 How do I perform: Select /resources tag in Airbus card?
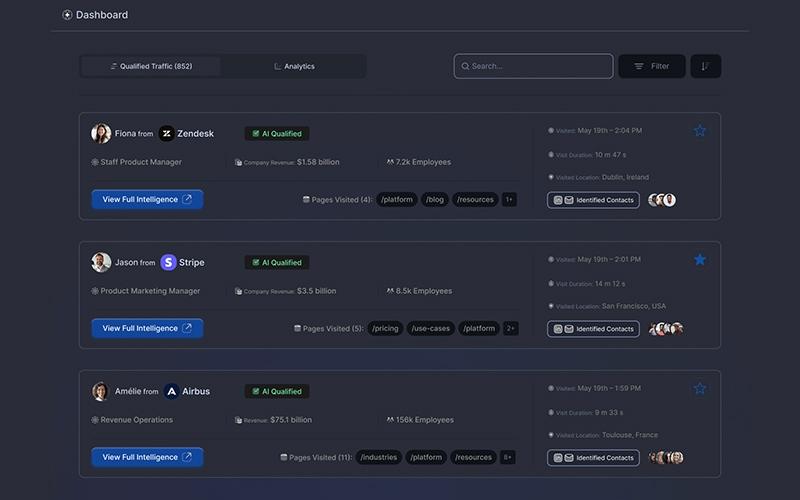pyautogui.click(x=473, y=458)
